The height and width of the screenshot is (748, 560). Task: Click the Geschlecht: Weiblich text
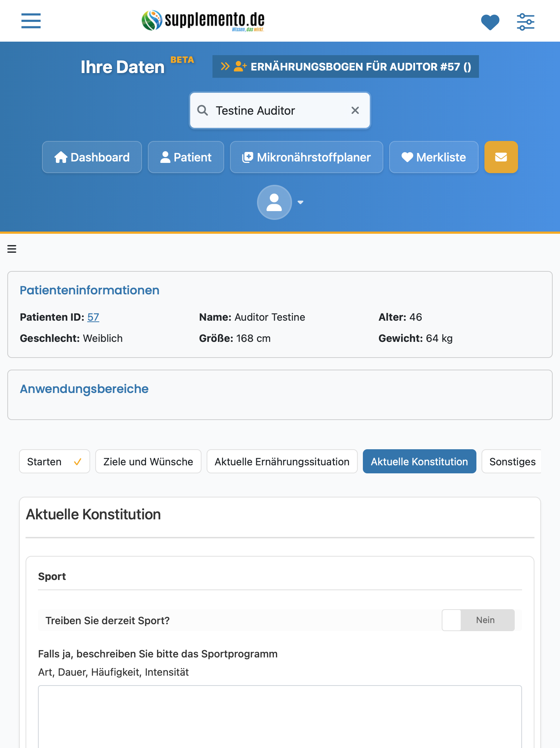click(x=71, y=338)
